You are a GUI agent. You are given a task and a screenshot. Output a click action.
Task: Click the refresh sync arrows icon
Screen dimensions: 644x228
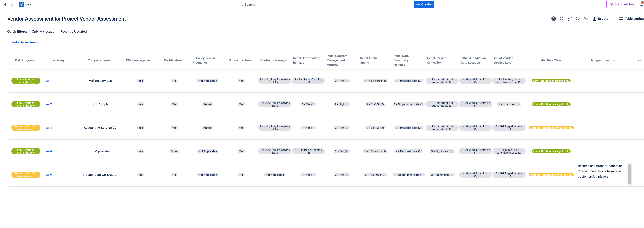[578, 19]
